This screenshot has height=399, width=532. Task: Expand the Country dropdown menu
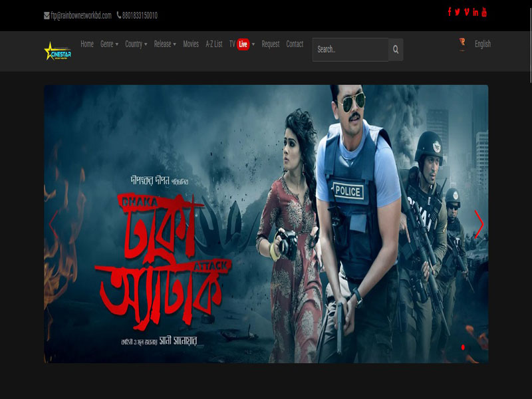pos(136,44)
